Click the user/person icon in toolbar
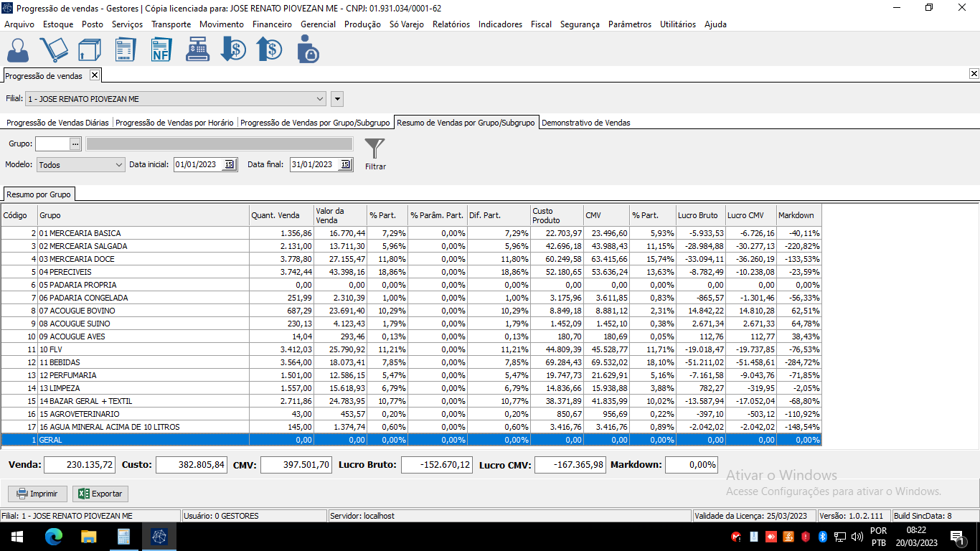This screenshot has width=980, height=551. click(x=18, y=50)
